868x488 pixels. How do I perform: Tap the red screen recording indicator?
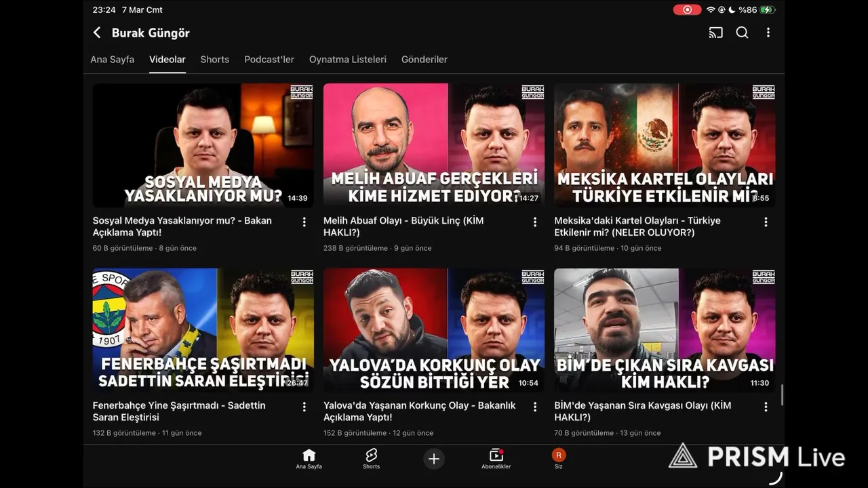(687, 9)
